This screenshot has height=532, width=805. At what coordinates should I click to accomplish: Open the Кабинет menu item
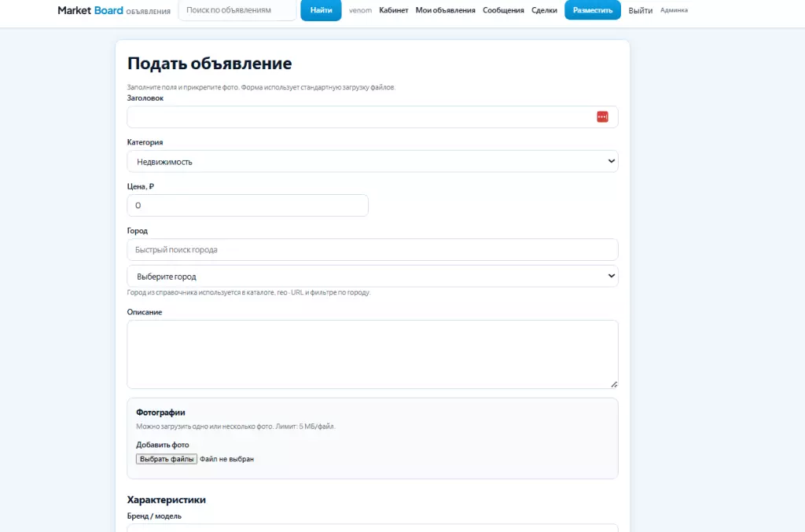(393, 10)
